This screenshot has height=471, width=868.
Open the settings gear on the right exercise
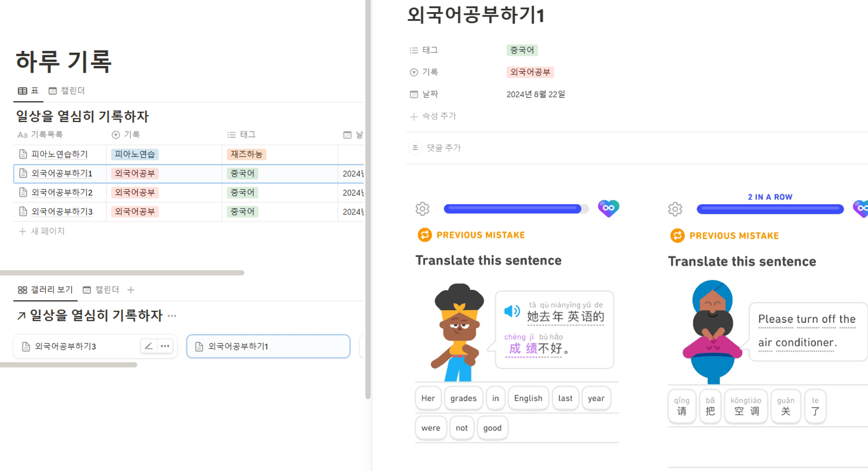point(675,208)
